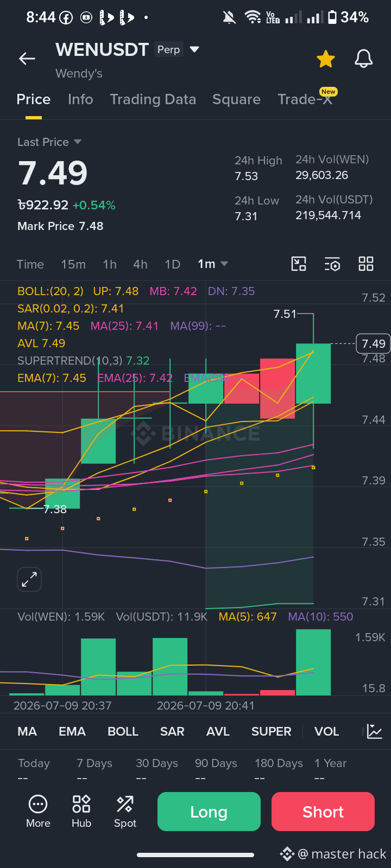Tap the Today performance label

coord(34,763)
